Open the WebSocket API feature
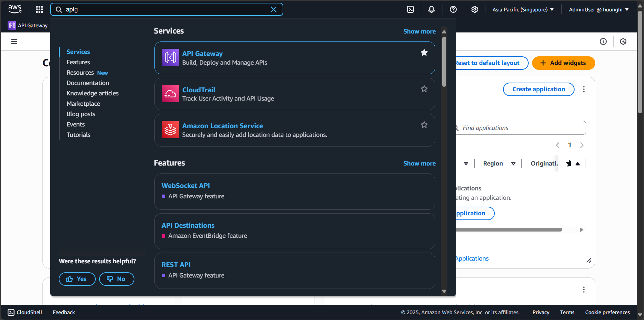Viewport: 644px width, 320px height. pos(186,186)
